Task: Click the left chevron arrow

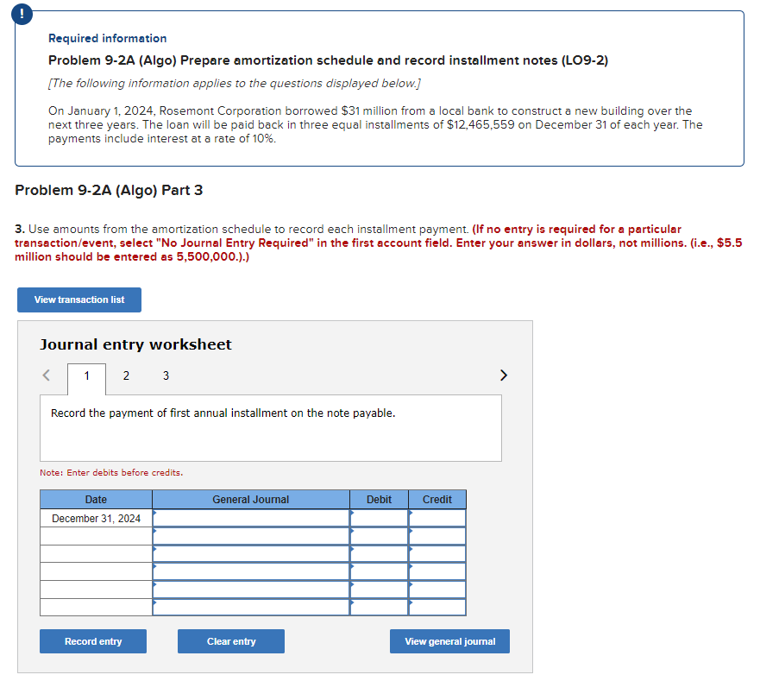Action: (x=45, y=375)
